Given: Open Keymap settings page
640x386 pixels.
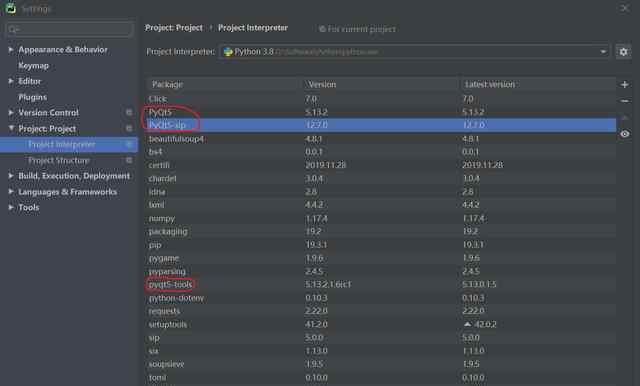Looking at the screenshot, I should tap(33, 65).
